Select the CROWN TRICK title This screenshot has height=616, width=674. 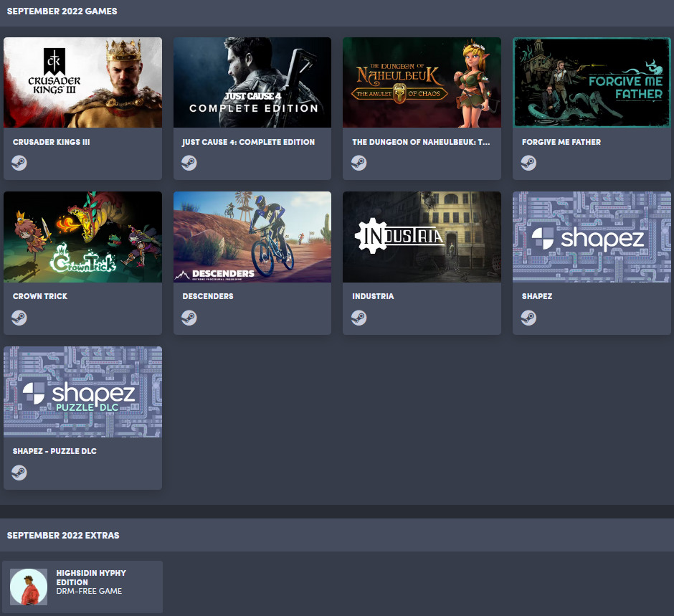point(40,296)
